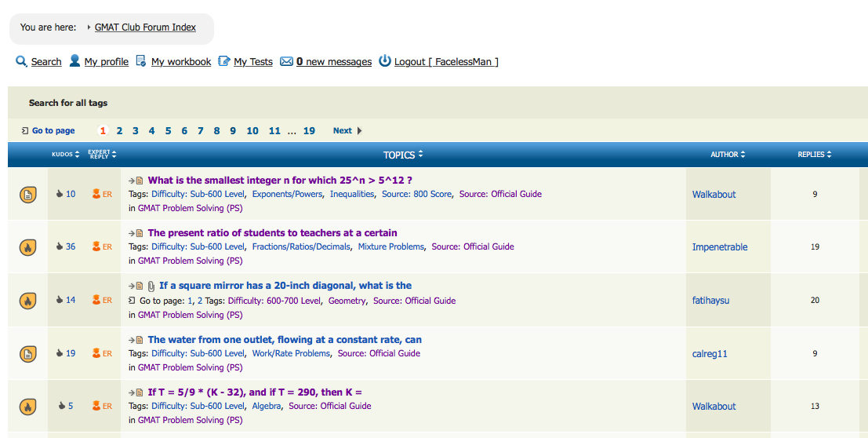Jump to page 19 of results
Viewport: 868px width, 438px height.
click(309, 131)
